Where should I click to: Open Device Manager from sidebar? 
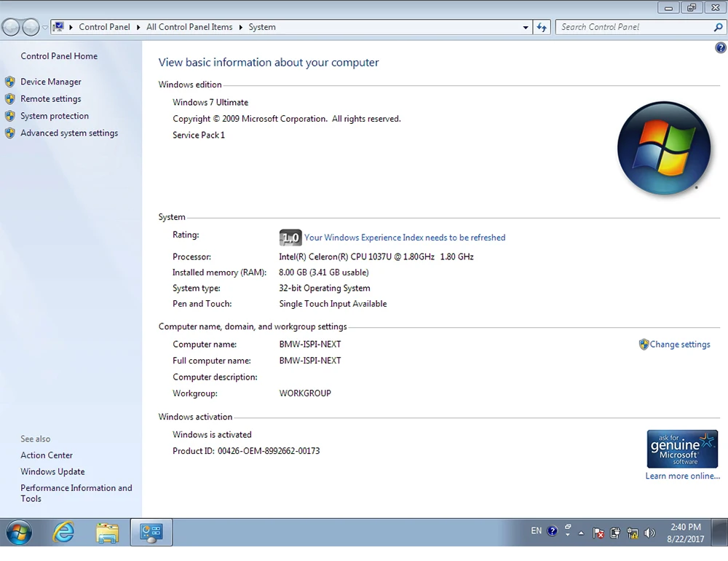click(x=51, y=82)
